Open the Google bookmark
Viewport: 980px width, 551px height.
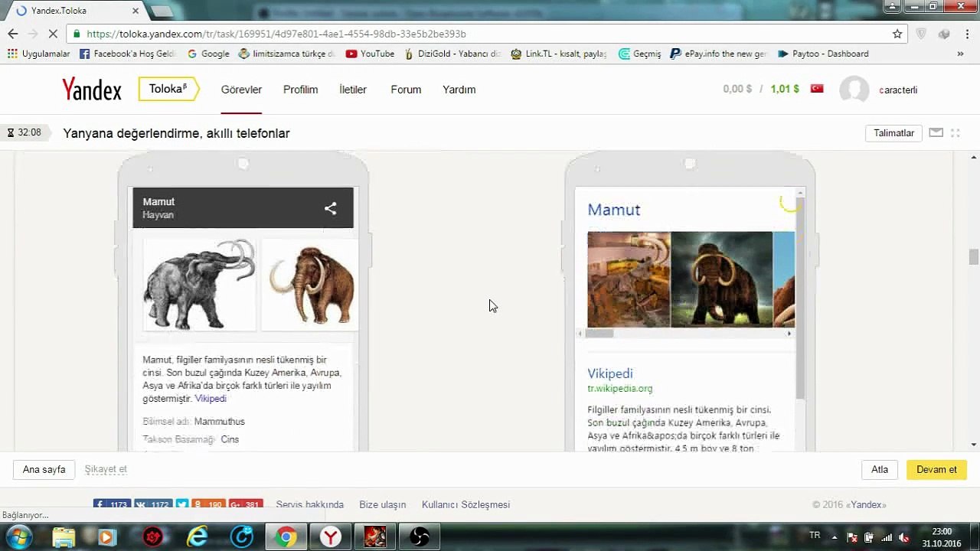208,54
